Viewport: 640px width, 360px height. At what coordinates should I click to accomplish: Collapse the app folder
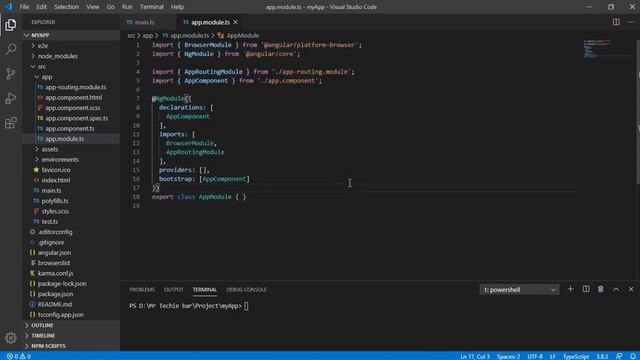(47, 77)
